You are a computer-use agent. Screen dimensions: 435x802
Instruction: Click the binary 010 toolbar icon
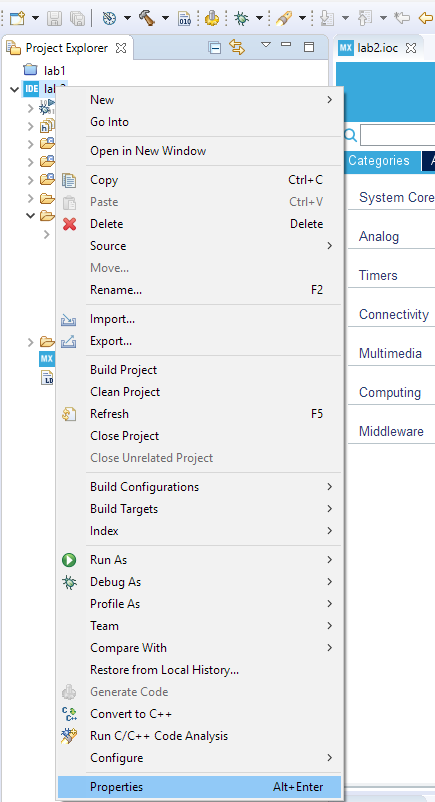[184, 19]
